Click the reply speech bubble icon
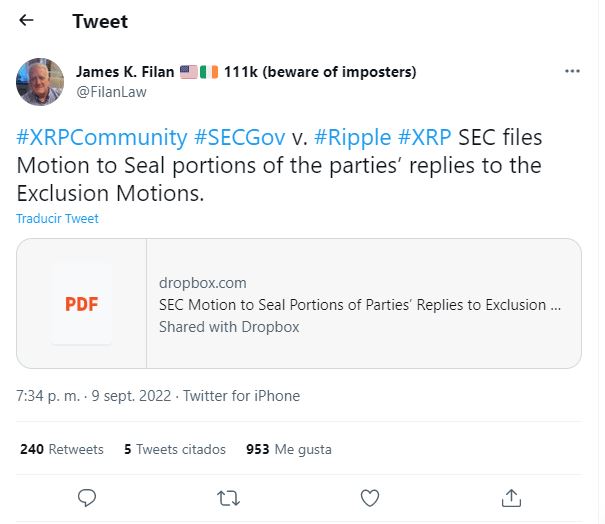This screenshot has width=605, height=524. point(87,497)
